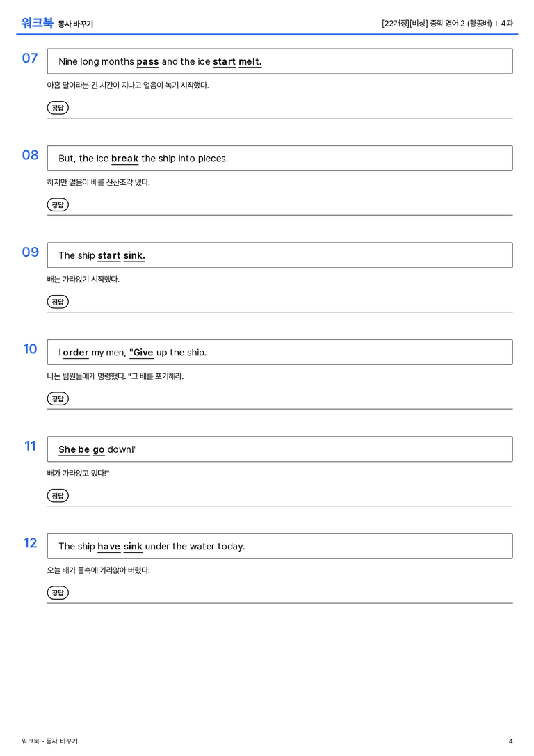
Task: Click the underlined word 'have' in question 12
Action: (x=109, y=546)
